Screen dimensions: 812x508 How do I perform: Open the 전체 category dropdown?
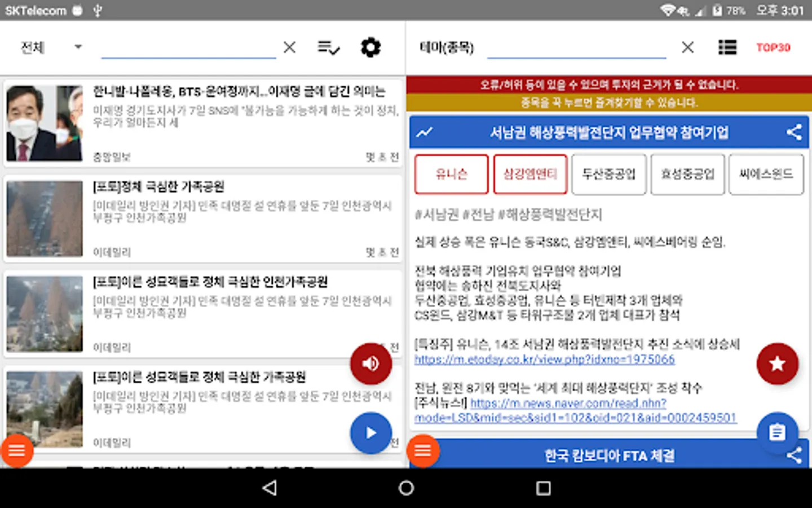point(51,47)
